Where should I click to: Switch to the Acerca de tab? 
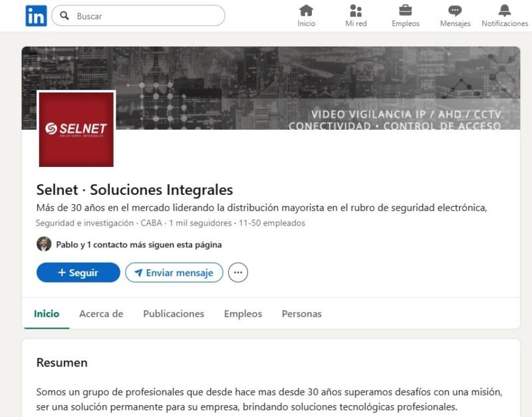point(101,314)
